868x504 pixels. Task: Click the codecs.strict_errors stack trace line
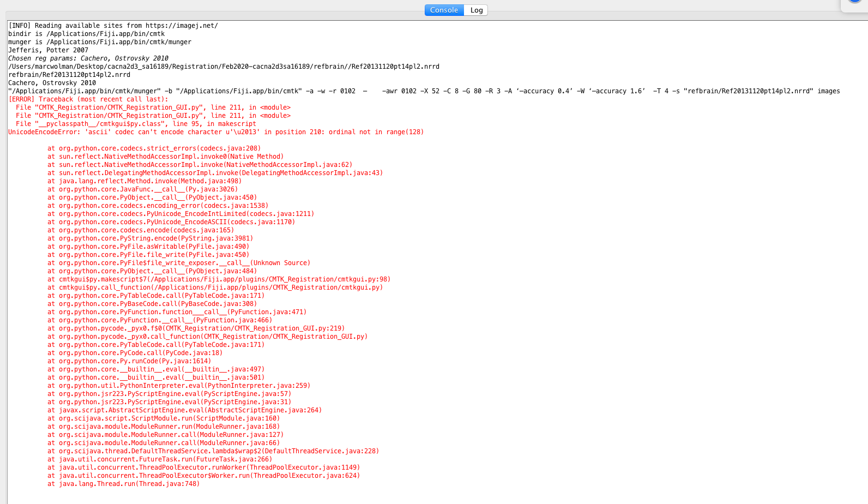coord(154,148)
